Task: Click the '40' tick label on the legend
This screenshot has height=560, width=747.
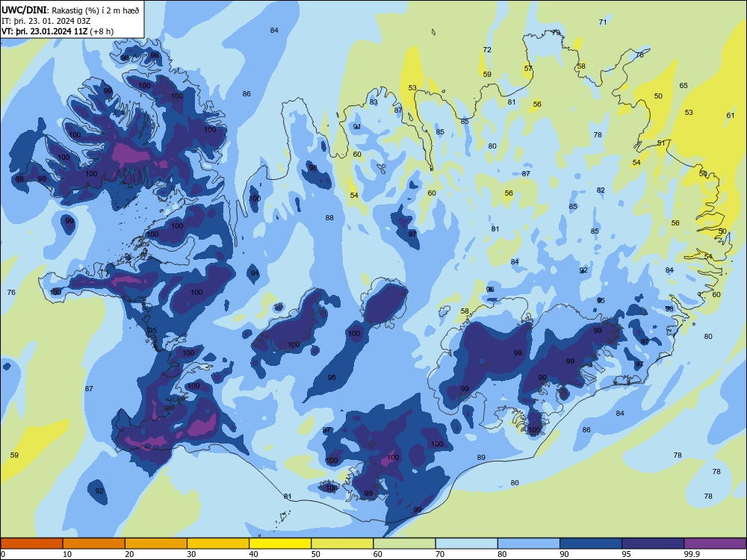Action: coord(253,554)
